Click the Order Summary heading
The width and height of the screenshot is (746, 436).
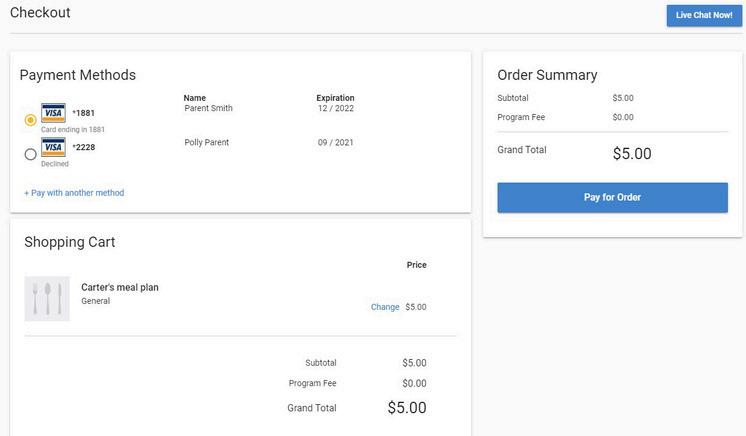pyautogui.click(x=547, y=75)
